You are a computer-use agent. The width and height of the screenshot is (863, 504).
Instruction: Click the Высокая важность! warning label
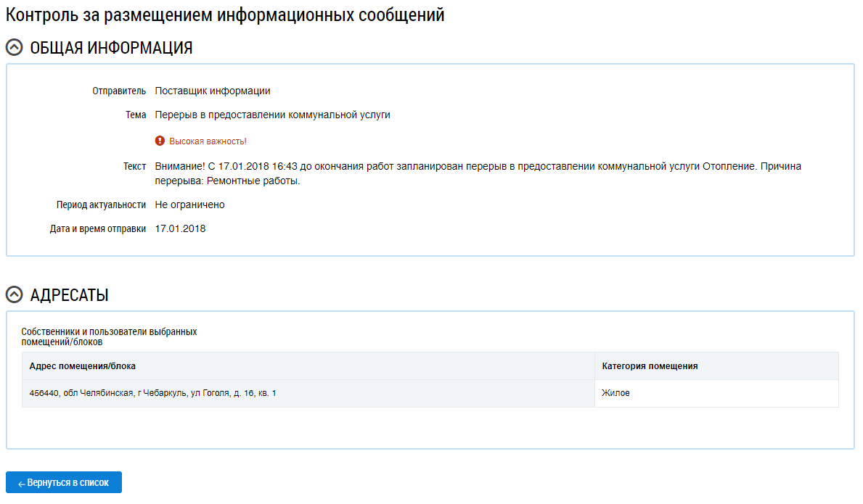(208, 141)
